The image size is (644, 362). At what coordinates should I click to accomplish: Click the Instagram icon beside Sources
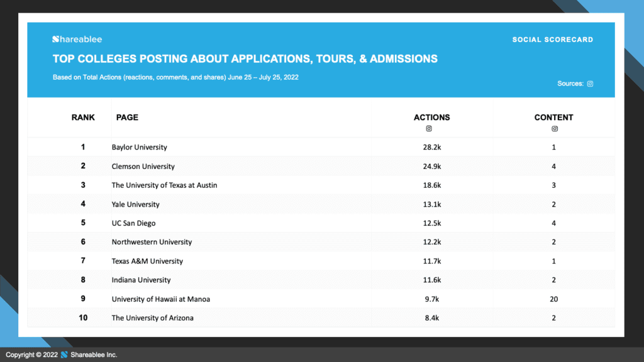590,84
